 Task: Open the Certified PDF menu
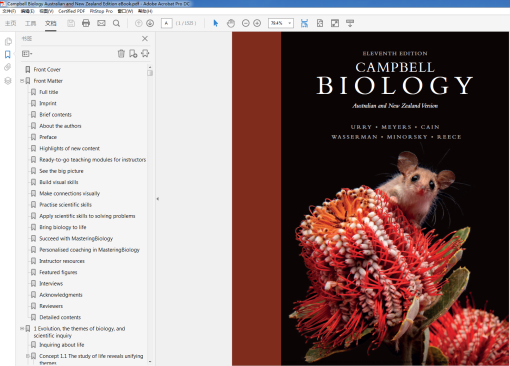[x=71, y=11]
